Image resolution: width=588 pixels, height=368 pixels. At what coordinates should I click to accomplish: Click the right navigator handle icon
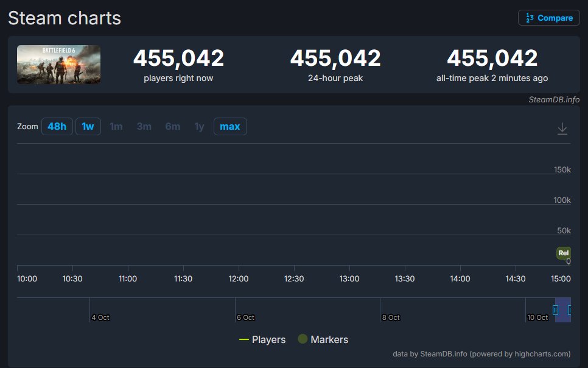pos(570,310)
